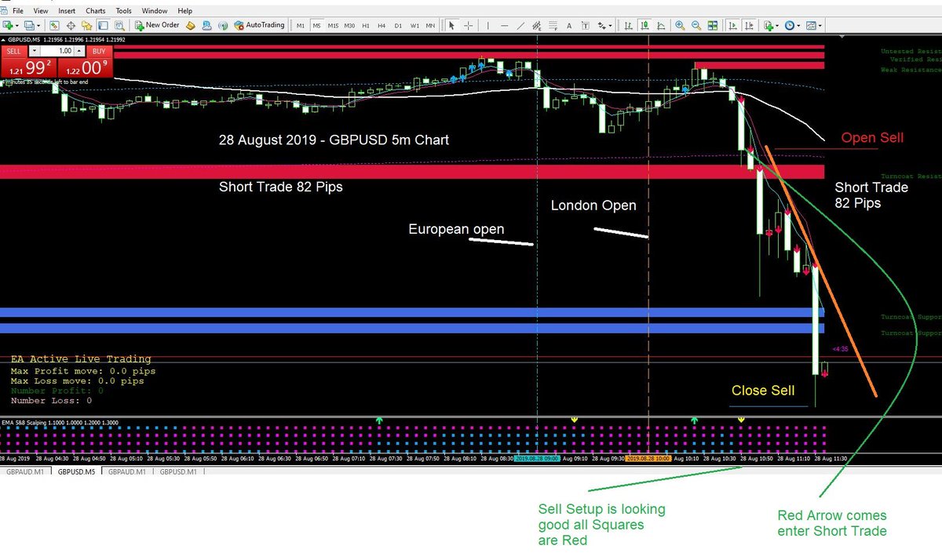Zoom in on the chart

pos(680,25)
